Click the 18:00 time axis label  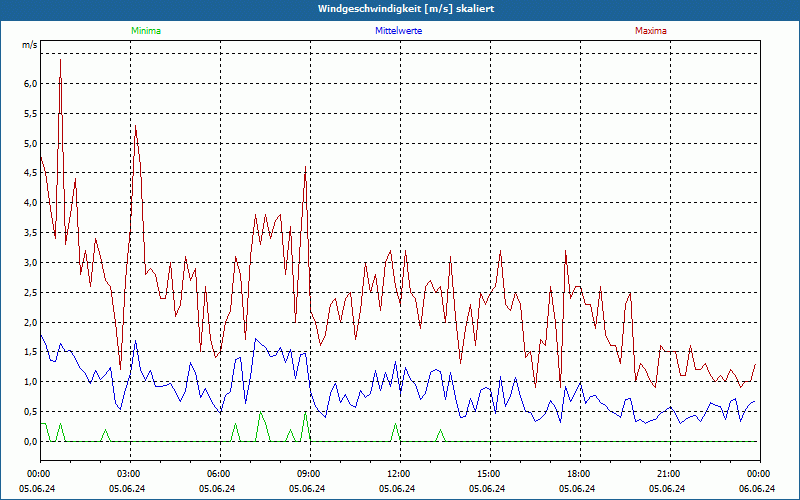(580, 474)
